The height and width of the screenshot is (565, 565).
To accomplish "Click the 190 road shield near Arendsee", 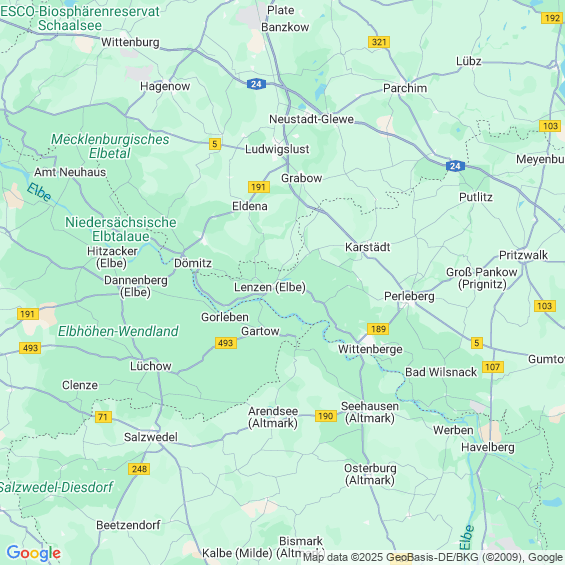I will click(326, 416).
